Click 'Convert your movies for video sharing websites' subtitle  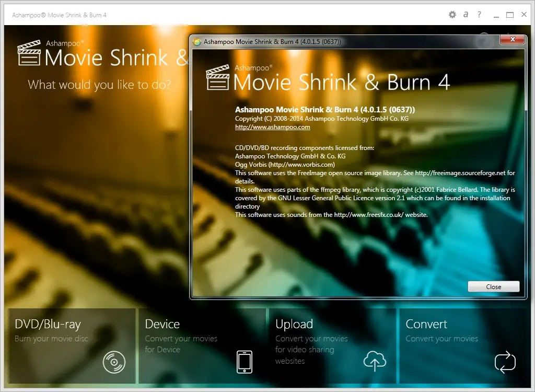pos(311,350)
